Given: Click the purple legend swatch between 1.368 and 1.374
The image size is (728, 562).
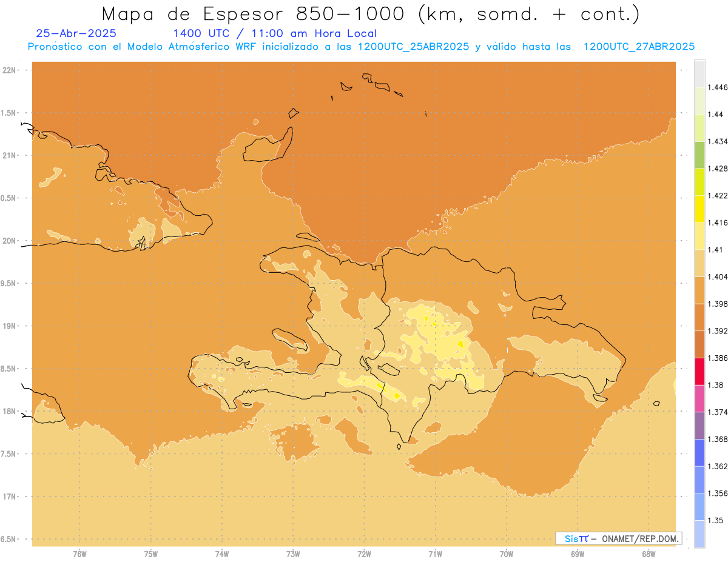Looking at the screenshot, I should pyautogui.click(x=699, y=426).
